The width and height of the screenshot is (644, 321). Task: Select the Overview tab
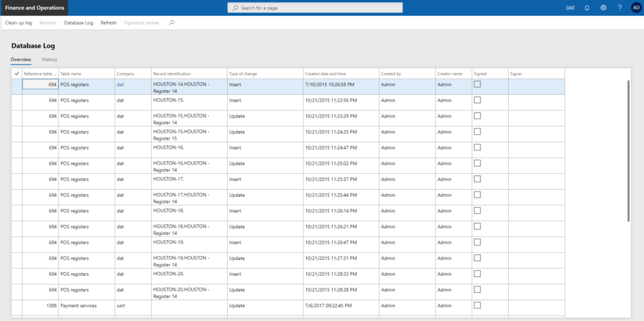pos(21,60)
